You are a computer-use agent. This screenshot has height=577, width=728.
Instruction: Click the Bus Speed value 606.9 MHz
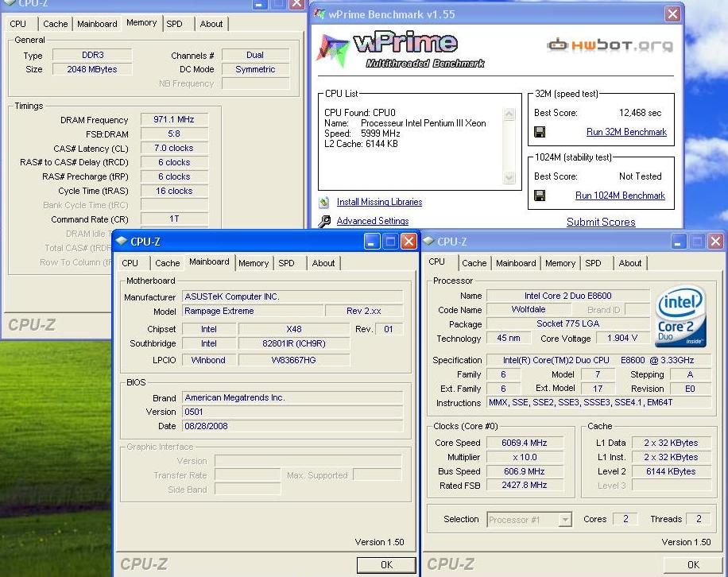click(525, 471)
